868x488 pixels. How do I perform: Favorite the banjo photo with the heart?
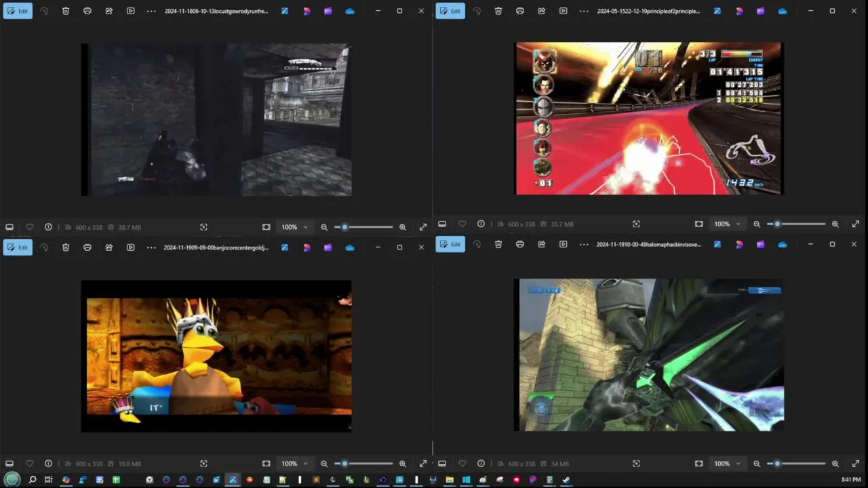point(30,464)
